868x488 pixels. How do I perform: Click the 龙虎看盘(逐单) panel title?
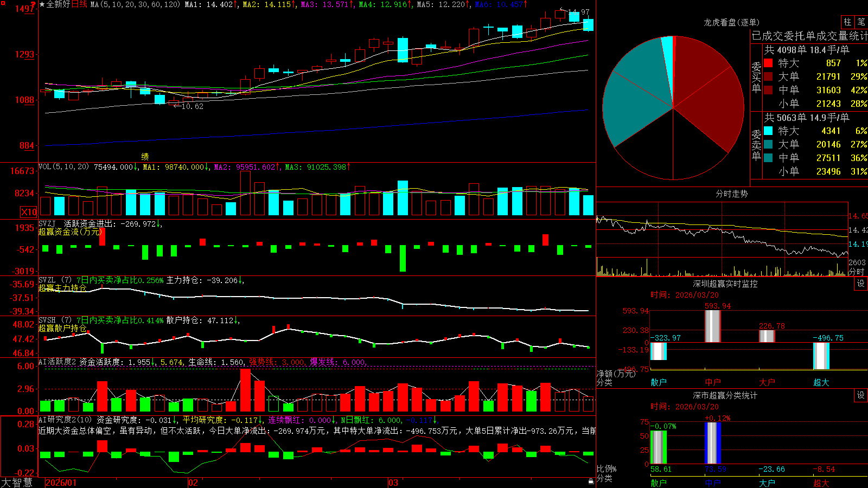point(731,23)
